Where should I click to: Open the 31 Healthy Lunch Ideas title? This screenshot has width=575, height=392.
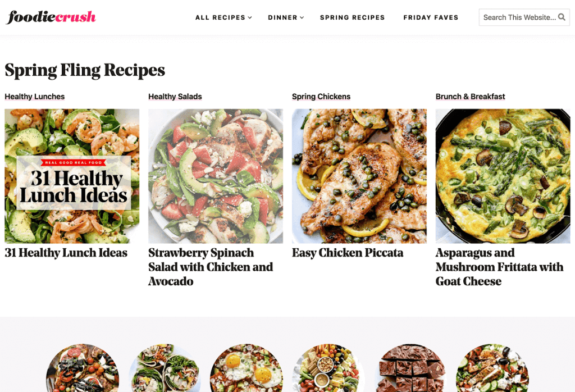point(66,253)
